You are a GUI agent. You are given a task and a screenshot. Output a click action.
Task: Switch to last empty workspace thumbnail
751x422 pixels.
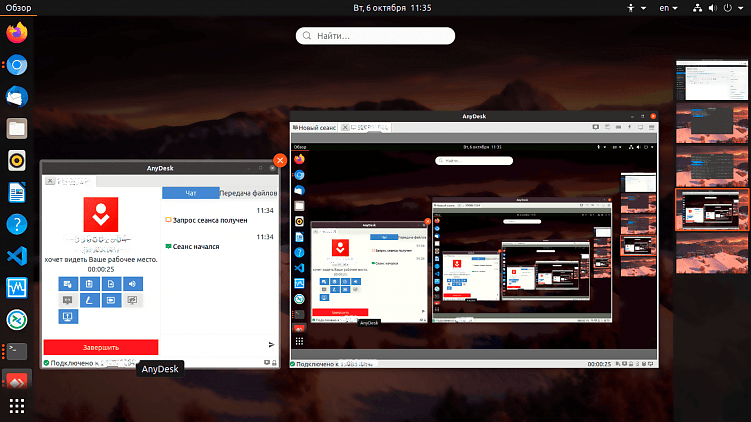(x=712, y=253)
